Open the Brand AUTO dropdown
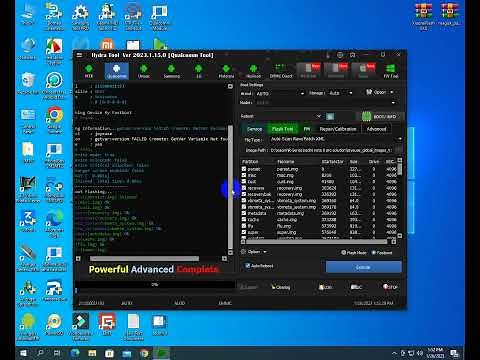Image resolution: width=480 pixels, height=360 pixels. pyautogui.click(x=280, y=93)
